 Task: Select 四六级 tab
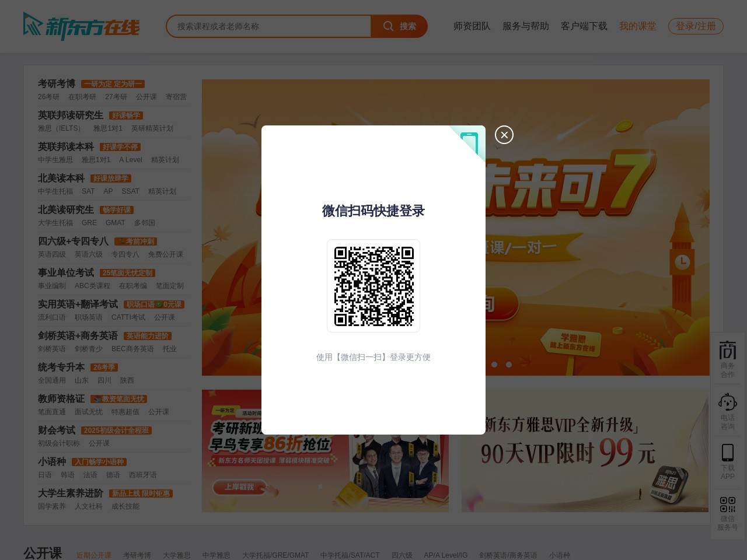[x=402, y=555]
